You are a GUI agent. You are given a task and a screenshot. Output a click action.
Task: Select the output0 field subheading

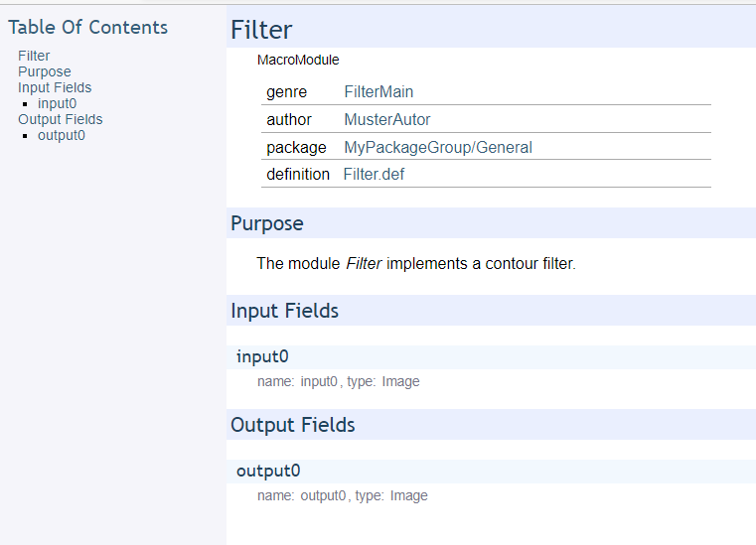coord(267,471)
